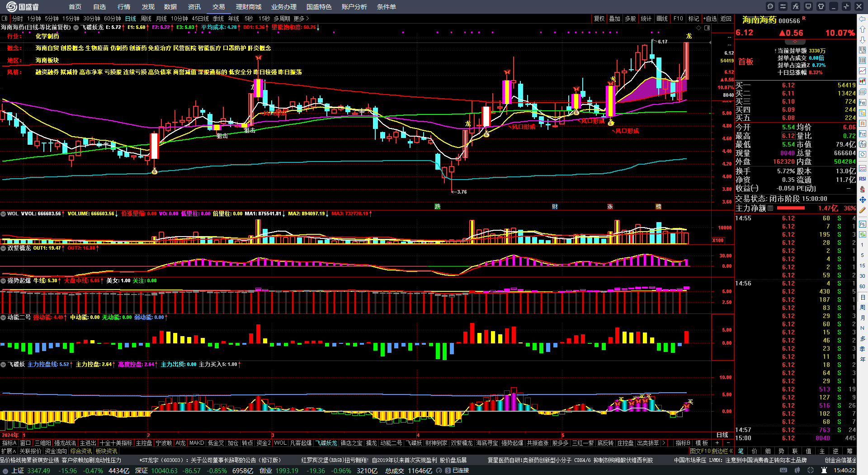Click the F5 chart switch sidebar icon

click(x=863, y=224)
